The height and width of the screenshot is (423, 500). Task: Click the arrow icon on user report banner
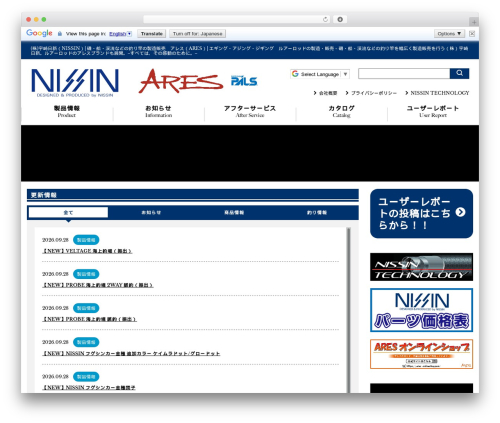pos(460,212)
